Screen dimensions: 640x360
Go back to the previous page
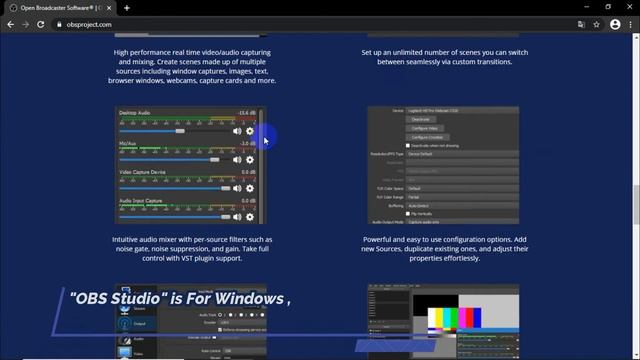tap(11, 24)
